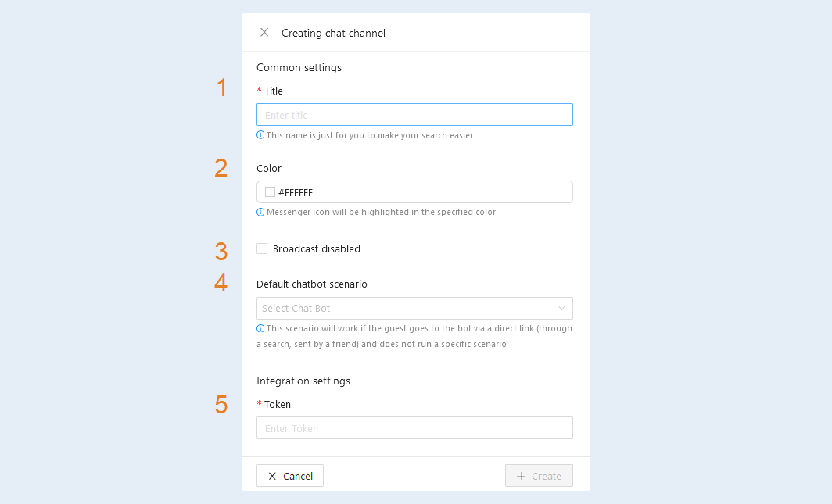Click the plus icon in Create button
832x504 pixels.
coord(521,476)
